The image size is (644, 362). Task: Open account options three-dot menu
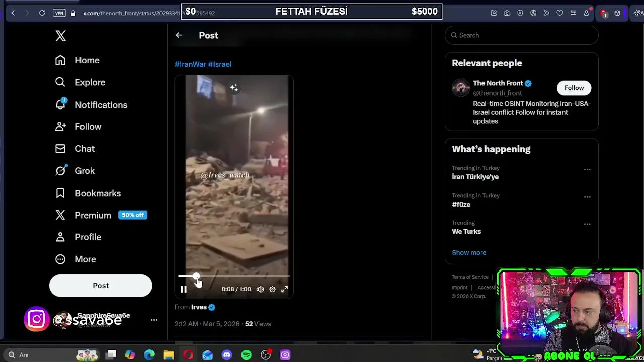pyautogui.click(x=154, y=320)
